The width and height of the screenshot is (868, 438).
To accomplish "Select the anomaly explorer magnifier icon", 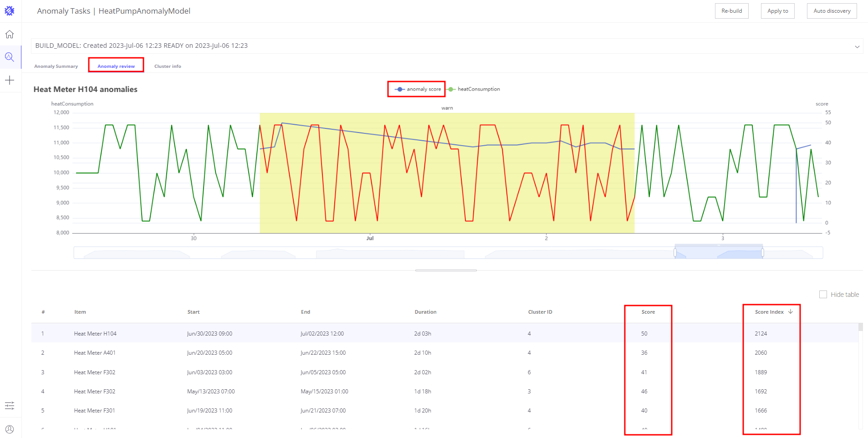I will (10, 57).
